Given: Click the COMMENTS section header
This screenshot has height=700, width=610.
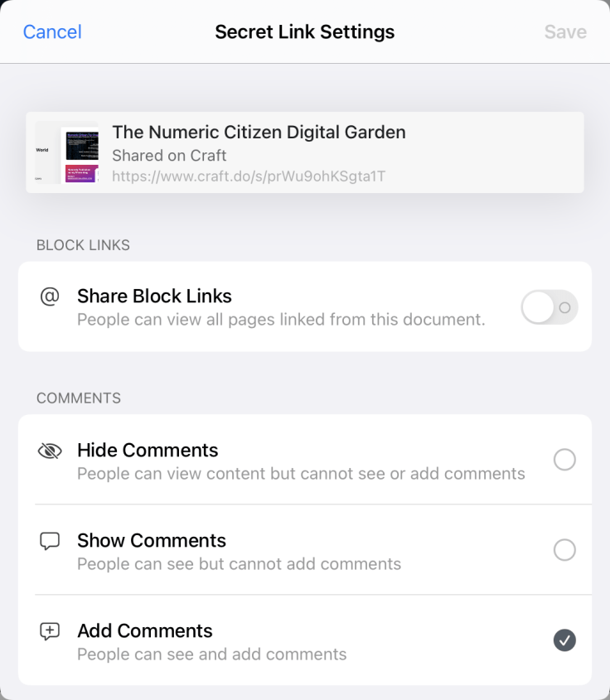Looking at the screenshot, I should tap(78, 398).
